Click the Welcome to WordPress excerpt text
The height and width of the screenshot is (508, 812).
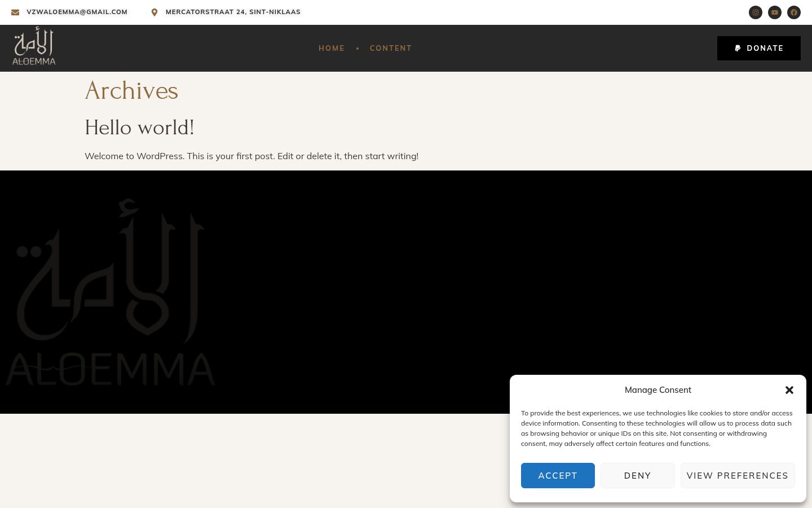251,156
